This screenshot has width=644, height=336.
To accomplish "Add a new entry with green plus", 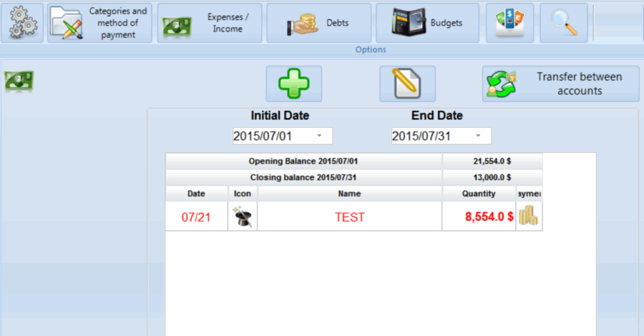I will [x=293, y=84].
